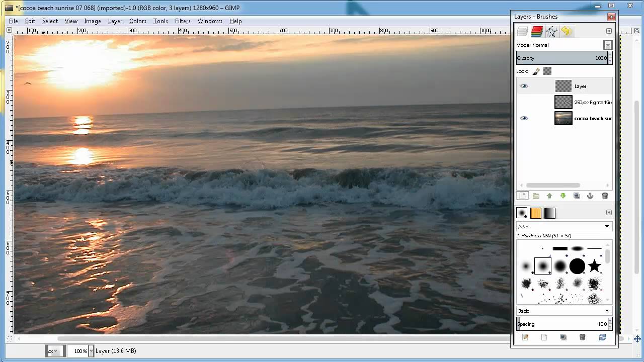Open the zoom percentage dropdown

coord(91,351)
